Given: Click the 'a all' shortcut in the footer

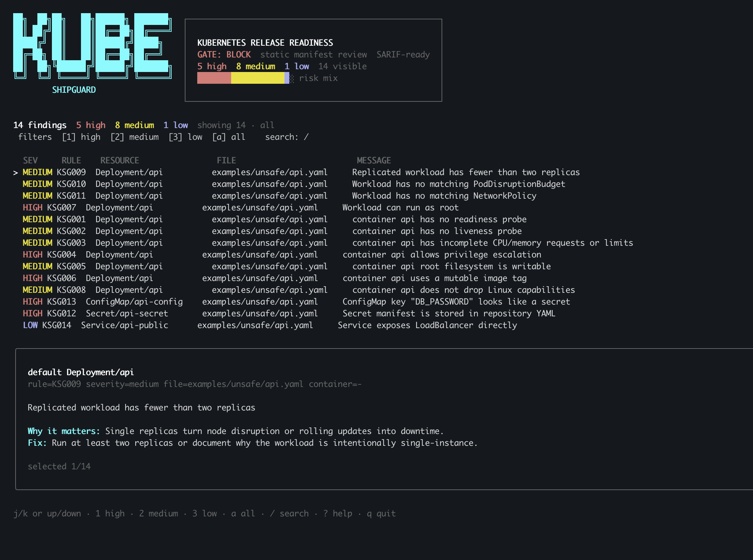Looking at the screenshot, I should click(243, 514).
